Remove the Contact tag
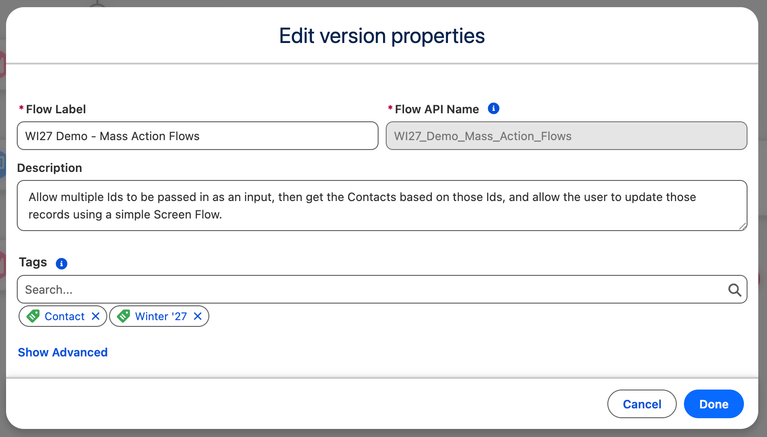Viewport: 767px width, 437px height. (x=95, y=316)
